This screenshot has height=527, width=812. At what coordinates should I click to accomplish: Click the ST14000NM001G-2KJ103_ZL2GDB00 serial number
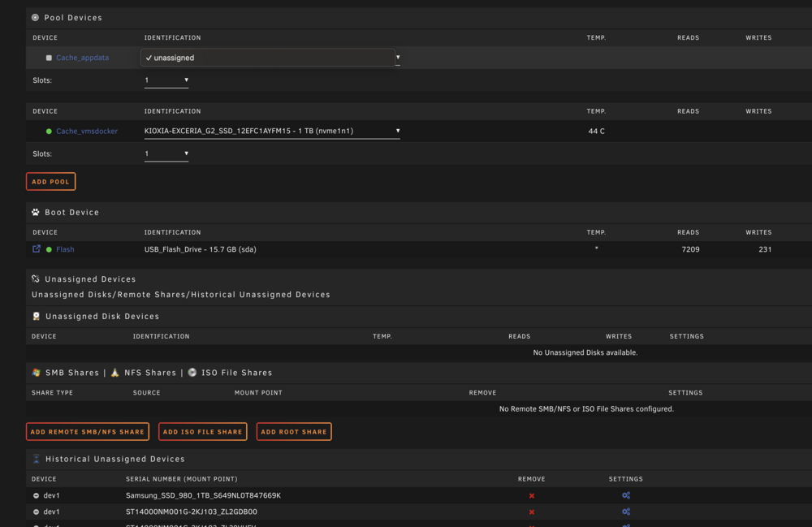(x=191, y=512)
